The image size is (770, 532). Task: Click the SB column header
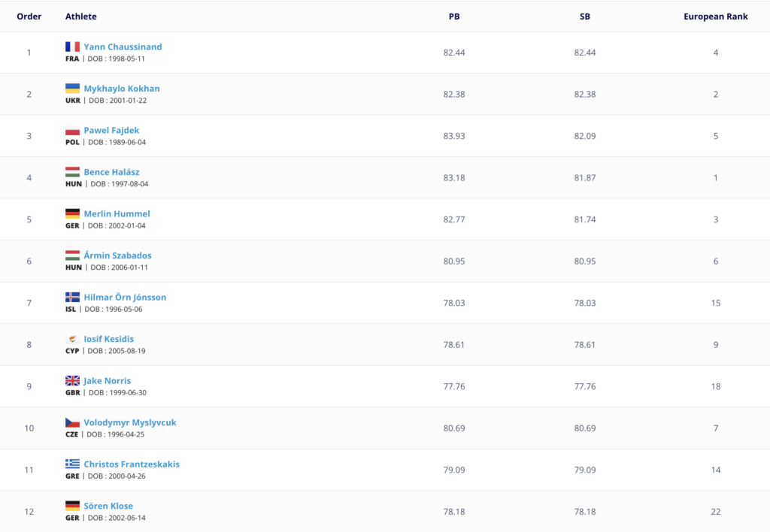tap(585, 17)
